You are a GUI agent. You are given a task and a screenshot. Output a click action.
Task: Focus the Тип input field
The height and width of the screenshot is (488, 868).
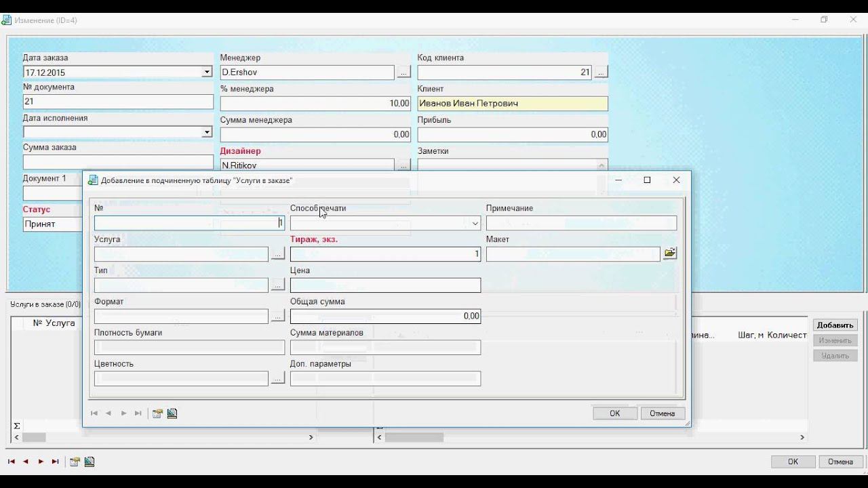181,285
